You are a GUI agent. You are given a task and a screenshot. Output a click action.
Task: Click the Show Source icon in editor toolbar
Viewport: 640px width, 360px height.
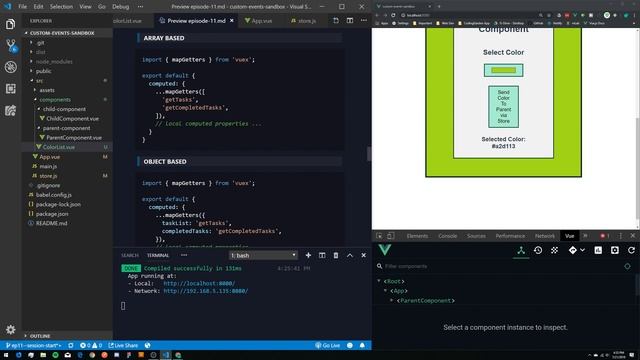tap(336, 20)
